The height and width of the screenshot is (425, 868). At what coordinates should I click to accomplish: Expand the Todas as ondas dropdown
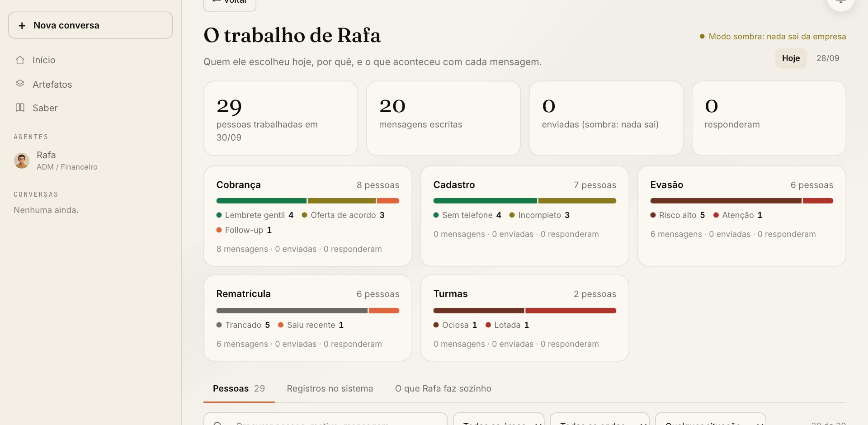click(x=599, y=420)
